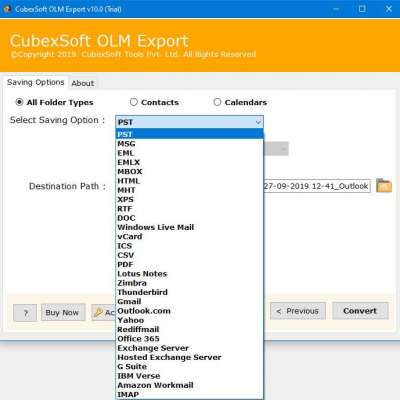This screenshot has width=400, height=400.
Task: Click the key icon on Activate button
Action: (98, 312)
